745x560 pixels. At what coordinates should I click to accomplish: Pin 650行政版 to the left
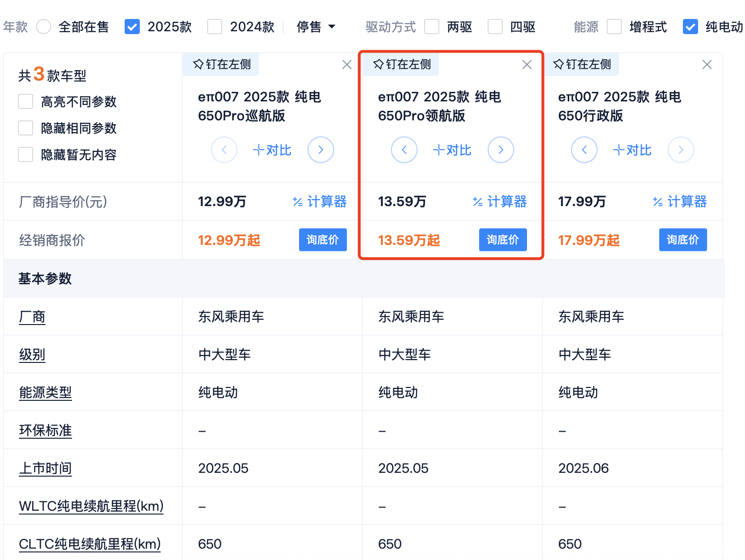point(582,64)
